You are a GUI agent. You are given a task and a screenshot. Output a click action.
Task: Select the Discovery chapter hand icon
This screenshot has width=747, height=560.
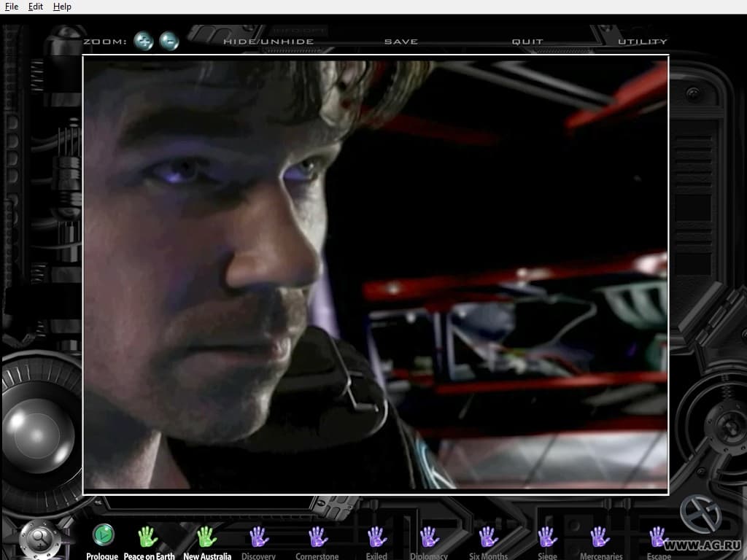coord(259,537)
